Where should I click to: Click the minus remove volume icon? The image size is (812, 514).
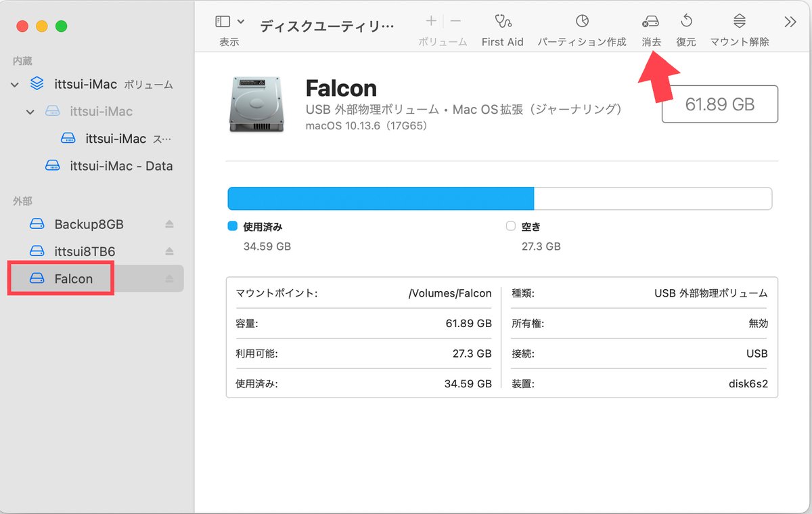click(x=455, y=21)
